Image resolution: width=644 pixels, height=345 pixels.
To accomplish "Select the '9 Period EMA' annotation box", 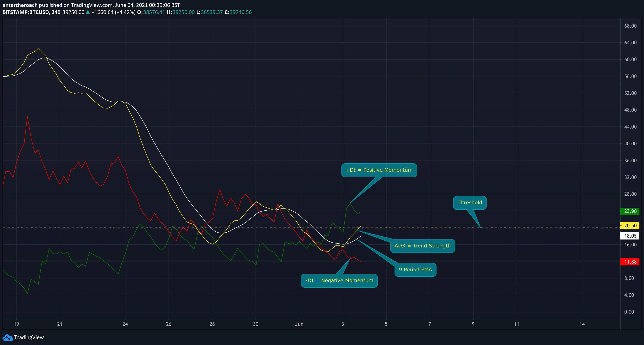I will pyautogui.click(x=415, y=270).
